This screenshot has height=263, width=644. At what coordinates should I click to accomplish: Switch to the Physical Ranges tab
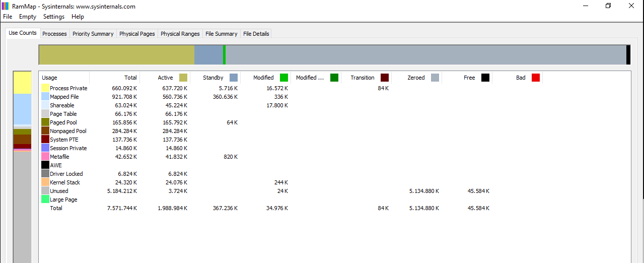[x=180, y=34]
